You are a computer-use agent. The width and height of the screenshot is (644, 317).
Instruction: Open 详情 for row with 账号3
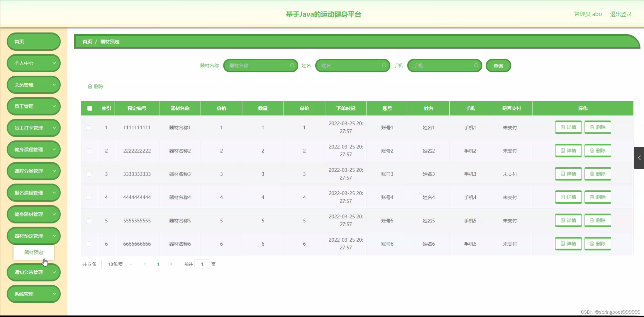pyautogui.click(x=568, y=174)
